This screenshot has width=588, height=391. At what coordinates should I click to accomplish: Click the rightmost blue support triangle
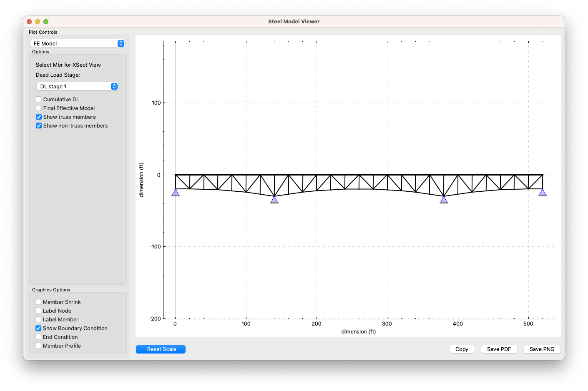pyautogui.click(x=542, y=193)
